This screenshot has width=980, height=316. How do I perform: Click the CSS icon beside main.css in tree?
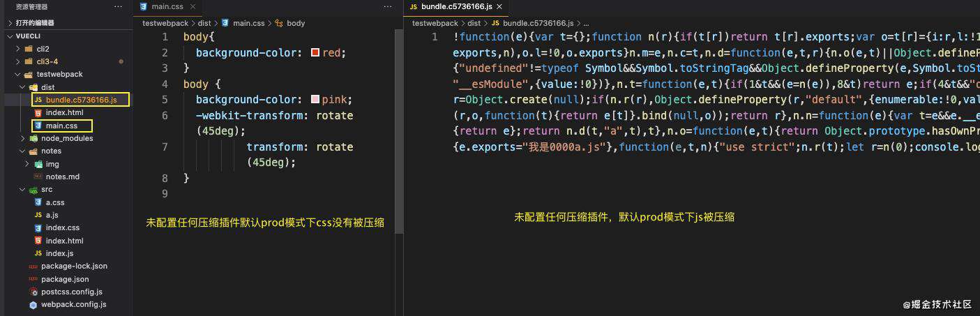(x=38, y=126)
